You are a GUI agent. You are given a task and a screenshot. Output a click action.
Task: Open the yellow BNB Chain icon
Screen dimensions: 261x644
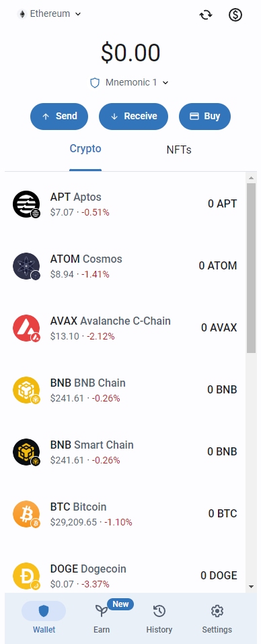click(x=26, y=390)
